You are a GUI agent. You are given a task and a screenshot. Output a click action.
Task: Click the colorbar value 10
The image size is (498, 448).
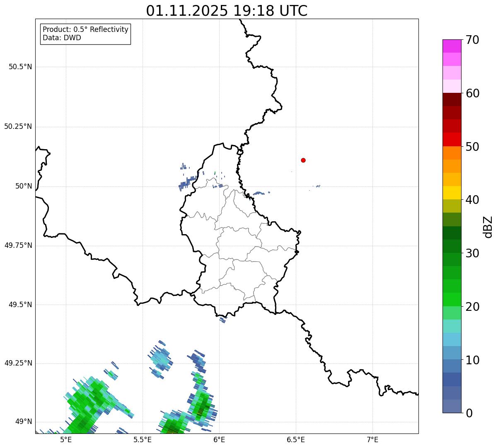click(x=472, y=360)
